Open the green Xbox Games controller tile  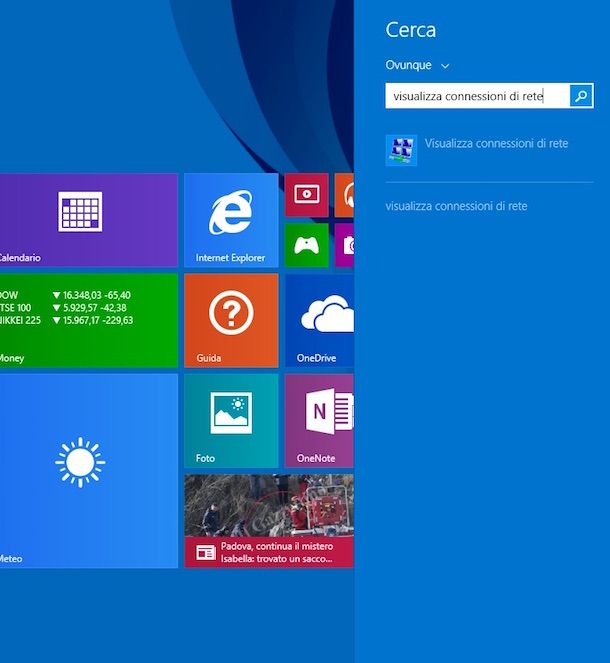[x=306, y=245]
